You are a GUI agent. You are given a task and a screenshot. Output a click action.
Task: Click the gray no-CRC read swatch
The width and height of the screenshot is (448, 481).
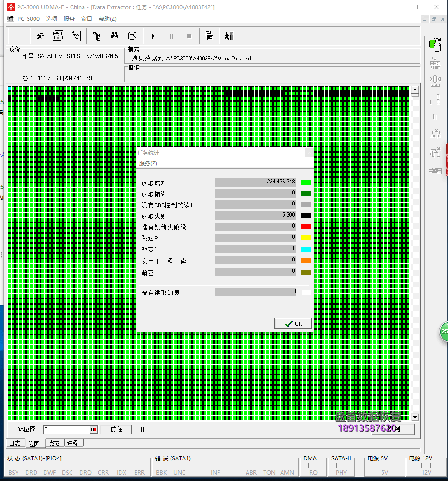[x=306, y=205]
